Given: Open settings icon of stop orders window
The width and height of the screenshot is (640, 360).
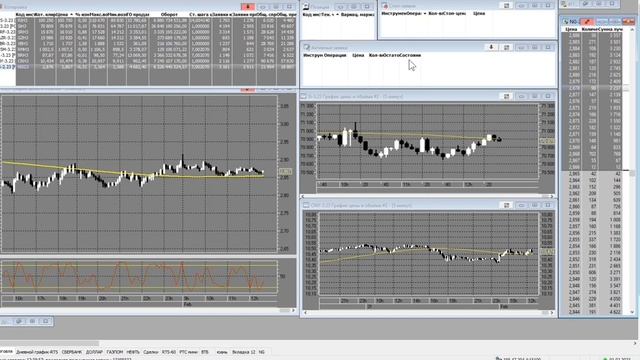Looking at the screenshot, I should point(507,6).
